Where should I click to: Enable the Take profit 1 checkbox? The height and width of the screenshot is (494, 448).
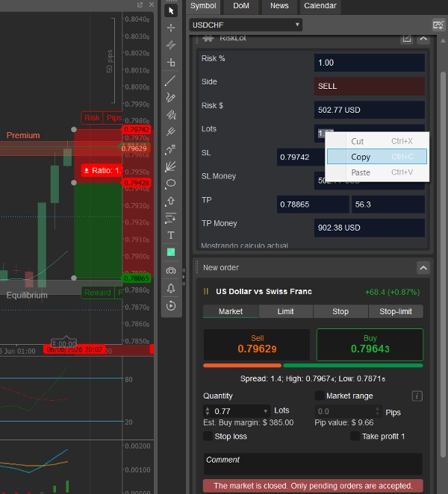(x=355, y=436)
